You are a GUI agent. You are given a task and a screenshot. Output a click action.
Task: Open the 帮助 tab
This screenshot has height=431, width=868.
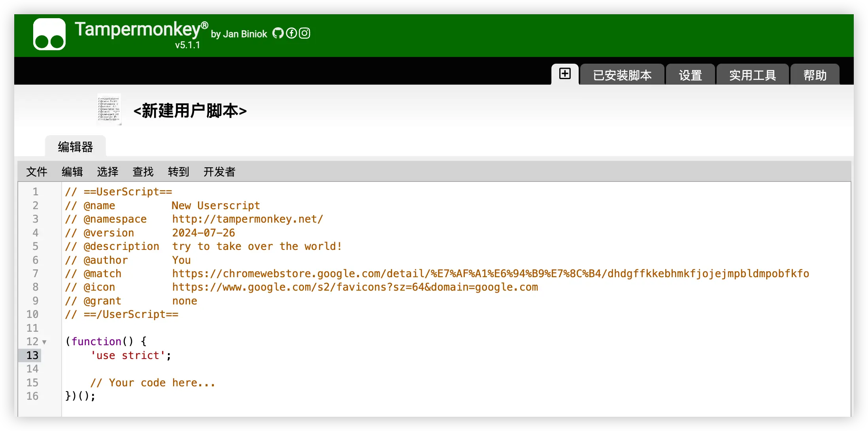[x=815, y=75]
